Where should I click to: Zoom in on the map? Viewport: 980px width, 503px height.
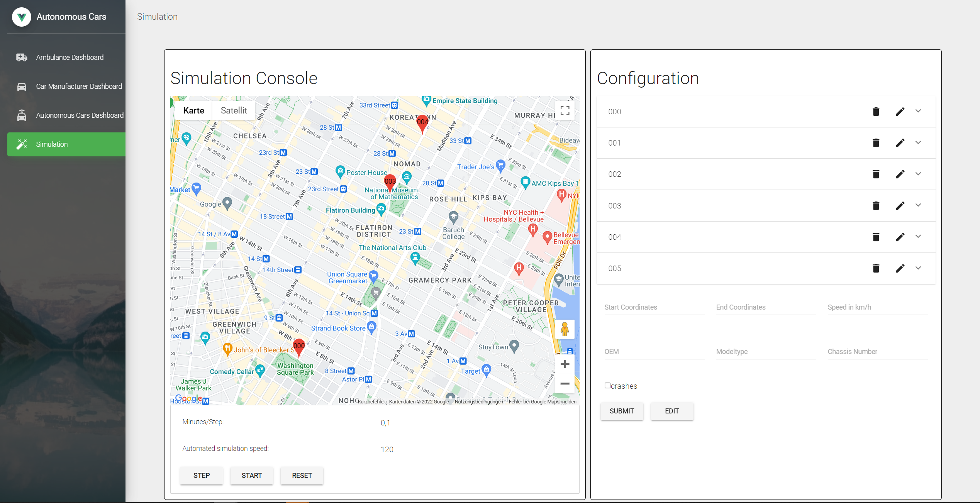point(565,364)
